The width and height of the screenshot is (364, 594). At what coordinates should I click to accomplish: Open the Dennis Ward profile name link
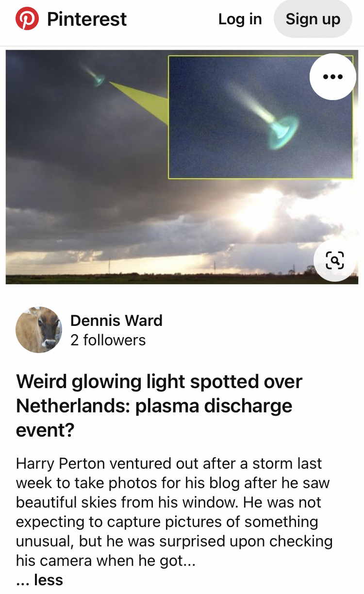tap(116, 321)
